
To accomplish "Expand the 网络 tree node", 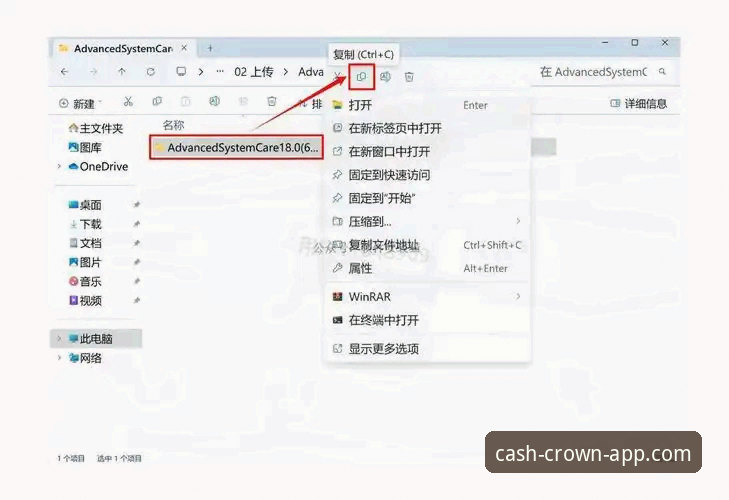I will (x=59, y=358).
